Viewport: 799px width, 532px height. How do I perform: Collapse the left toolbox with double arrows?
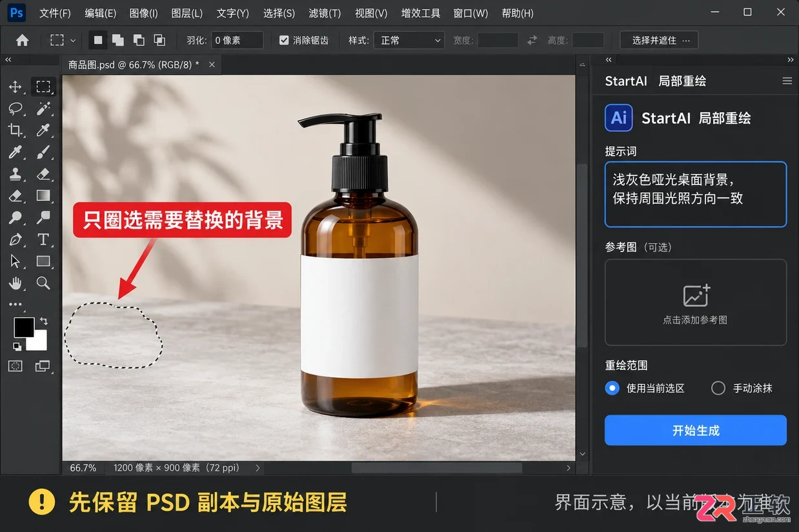pos(8,59)
